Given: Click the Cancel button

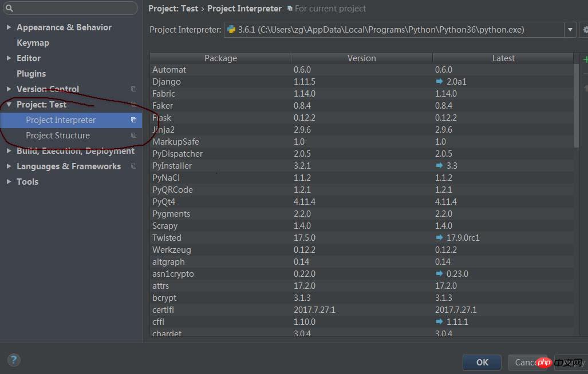Looking at the screenshot, I should click(527, 362).
